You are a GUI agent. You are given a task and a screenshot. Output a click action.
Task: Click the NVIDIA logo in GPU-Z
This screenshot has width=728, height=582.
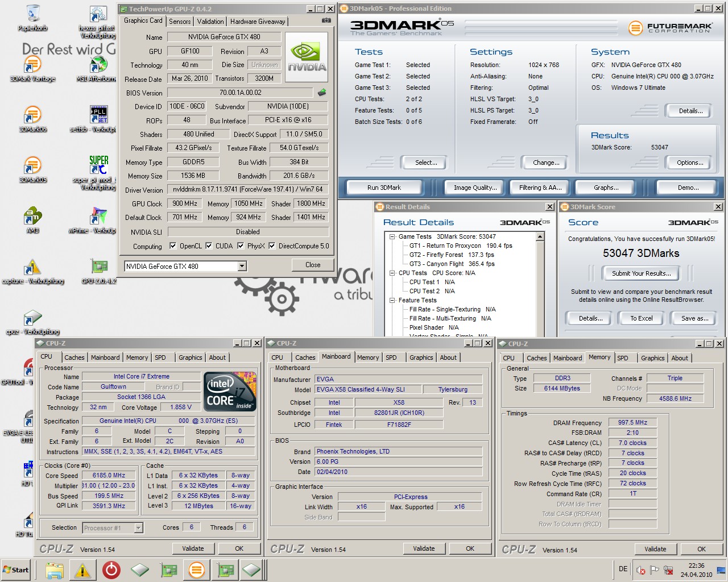coord(307,56)
